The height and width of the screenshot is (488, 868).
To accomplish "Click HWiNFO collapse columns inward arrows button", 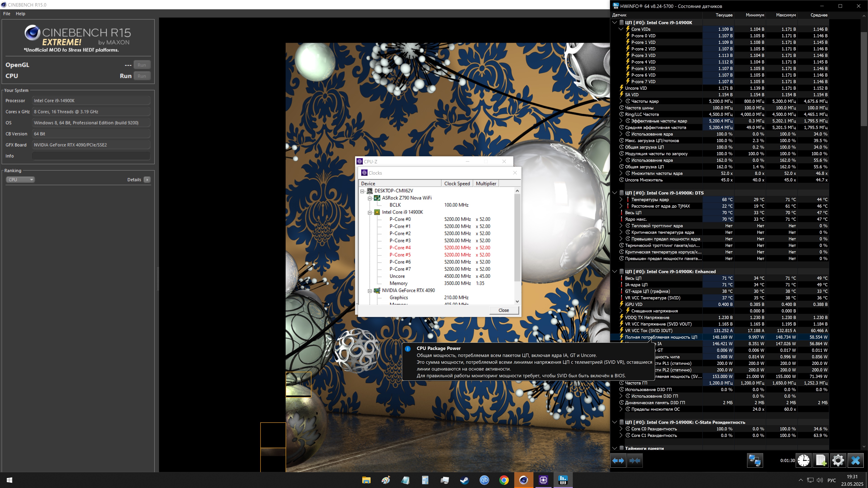I will pos(634,460).
